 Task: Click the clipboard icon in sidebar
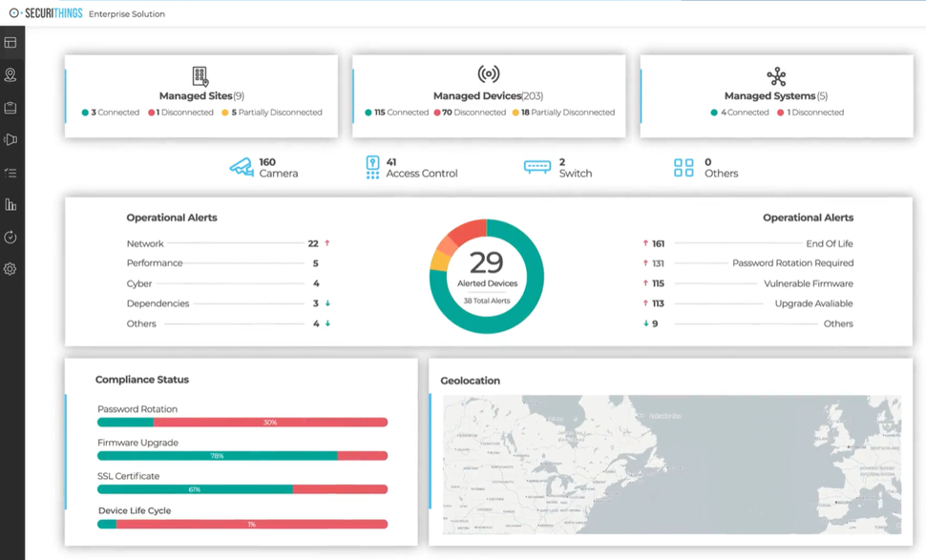[11, 108]
